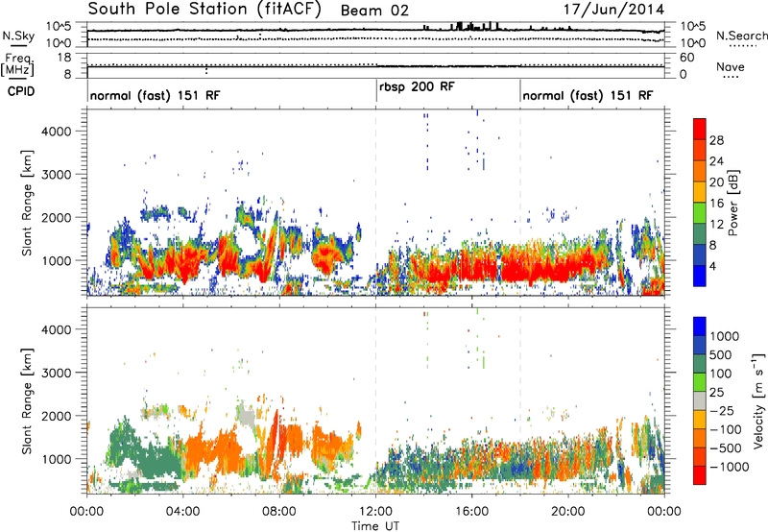Click the 'rbsp 200 RF' CPID label
Viewport: 768px width, 532px height.
click(x=417, y=86)
